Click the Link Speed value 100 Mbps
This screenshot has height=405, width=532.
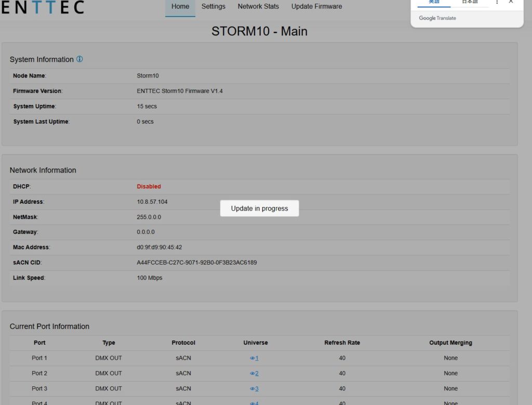tap(150, 278)
